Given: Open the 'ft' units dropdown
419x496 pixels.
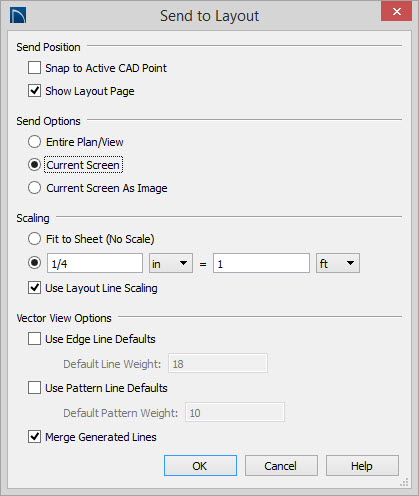Looking at the screenshot, I should point(338,263).
